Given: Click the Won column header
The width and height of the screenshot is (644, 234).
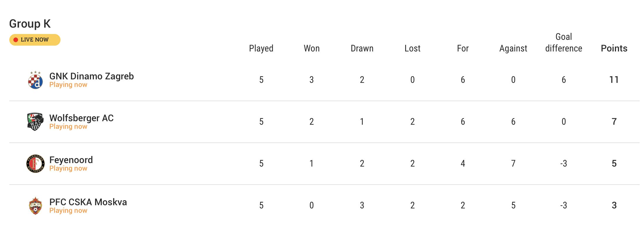Looking at the screenshot, I should [x=312, y=48].
